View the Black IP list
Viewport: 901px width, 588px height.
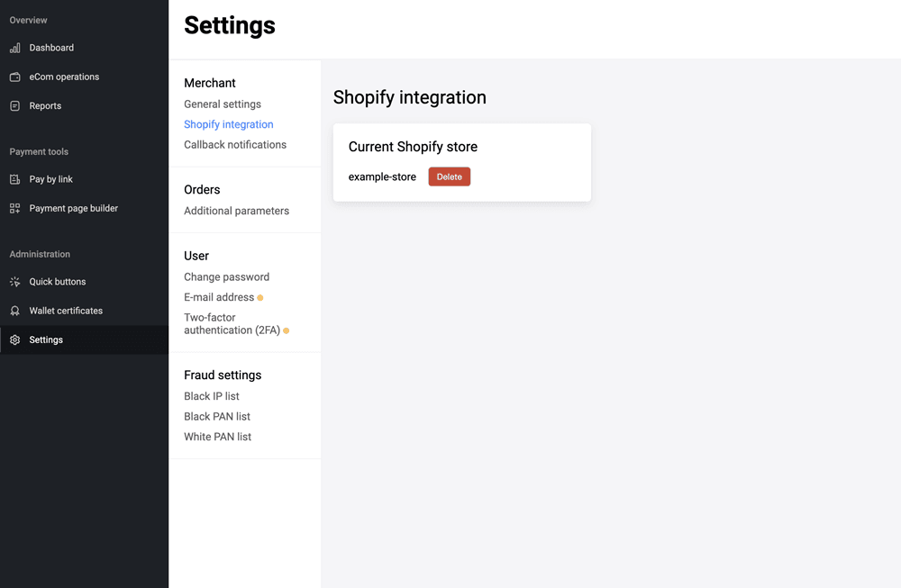pos(212,396)
